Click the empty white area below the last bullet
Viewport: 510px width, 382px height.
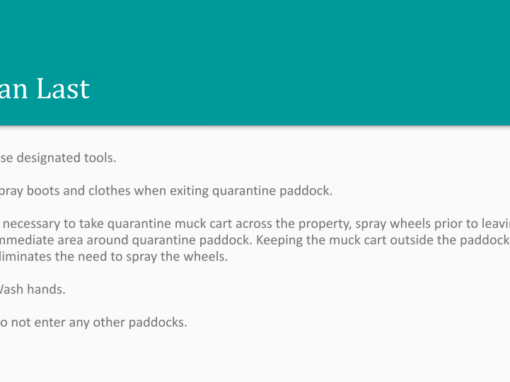pos(255,357)
